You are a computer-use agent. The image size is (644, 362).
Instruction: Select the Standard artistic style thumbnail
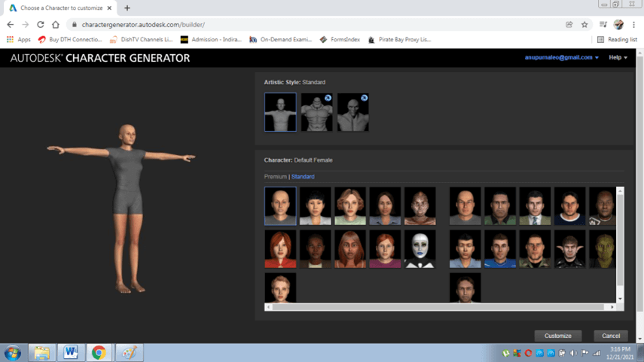280,112
